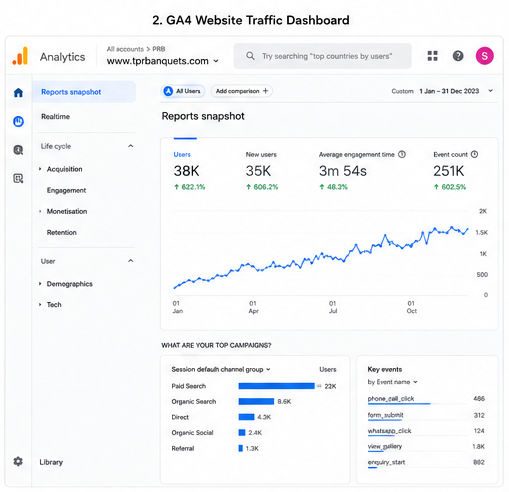Select the Event count metric tab
Viewport: 509px width, 492px height.
click(x=455, y=171)
